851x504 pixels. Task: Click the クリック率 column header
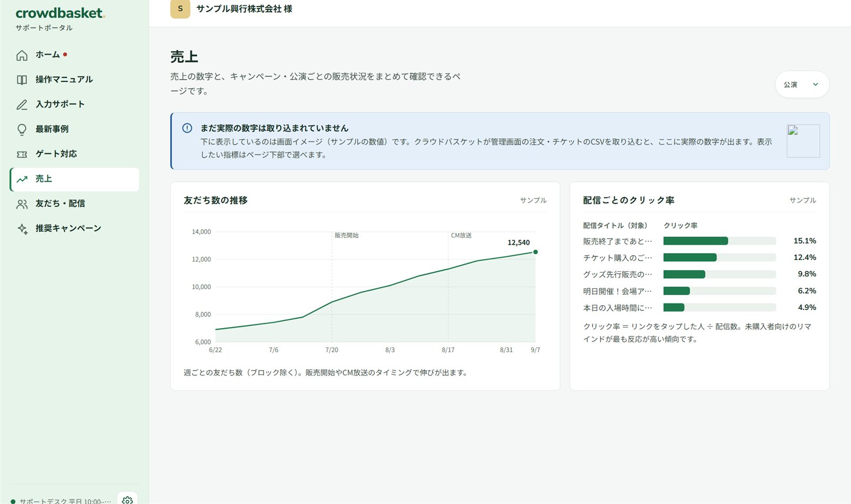[x=680, y=225]
